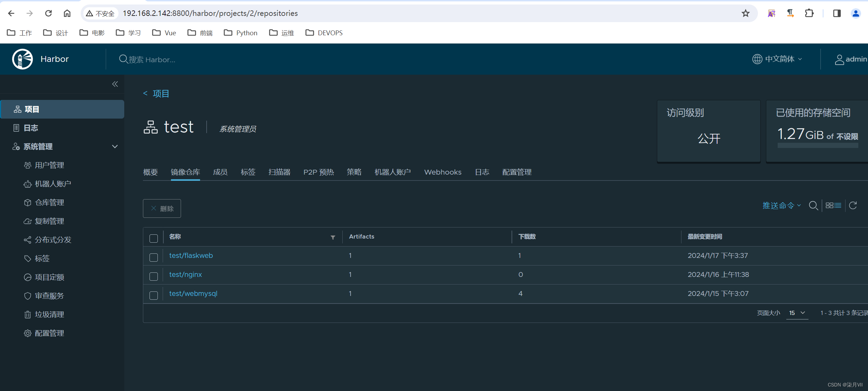Screen dimensions: 868x391
Task: Open the admin user menu
Action: pos(851,59)
